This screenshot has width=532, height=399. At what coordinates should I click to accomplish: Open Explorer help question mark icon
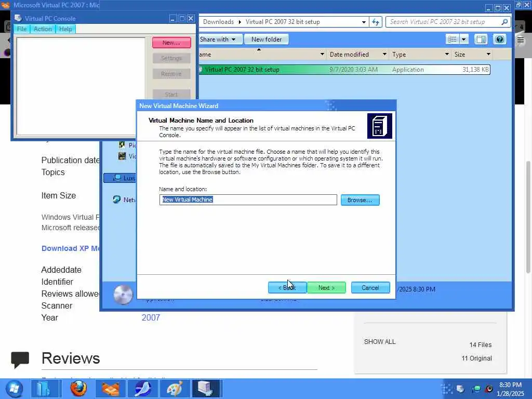499,39
